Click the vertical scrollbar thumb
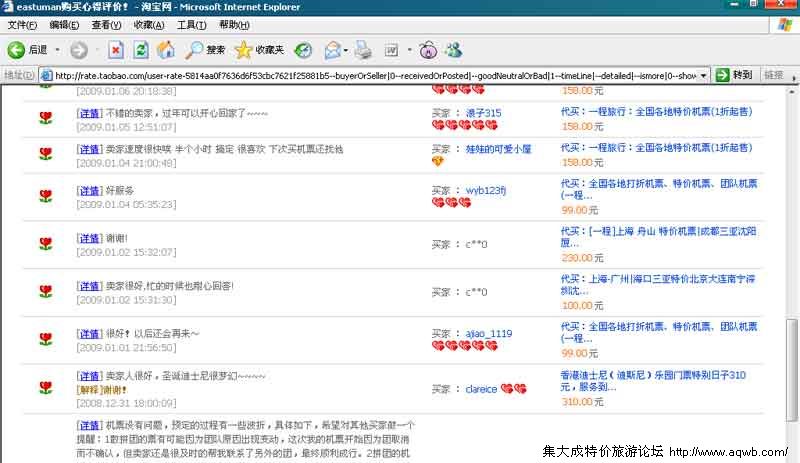 coord(791,370)
